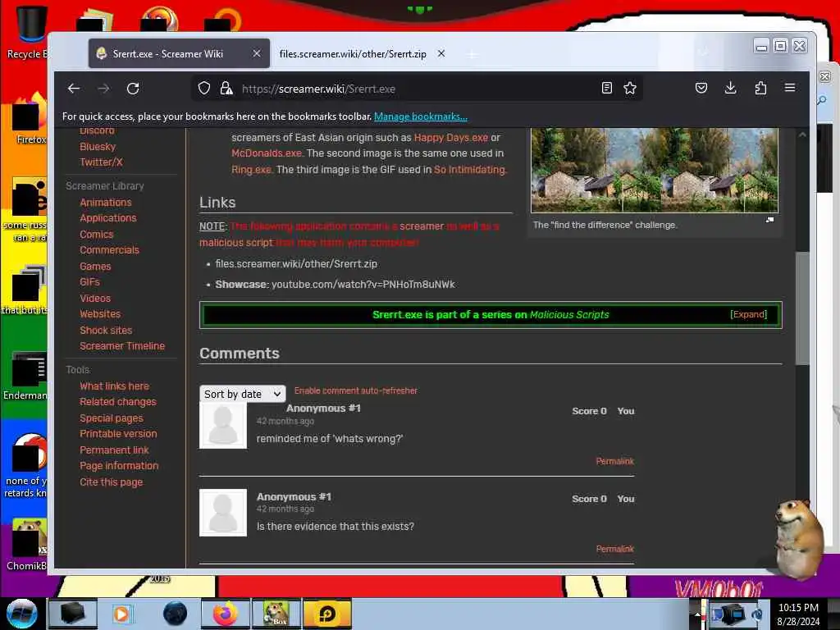Image resolution: width=840 pixels, height=630 pixels.
Task: Open the Manage bookmarks link
Action: (x=421, y=116)
